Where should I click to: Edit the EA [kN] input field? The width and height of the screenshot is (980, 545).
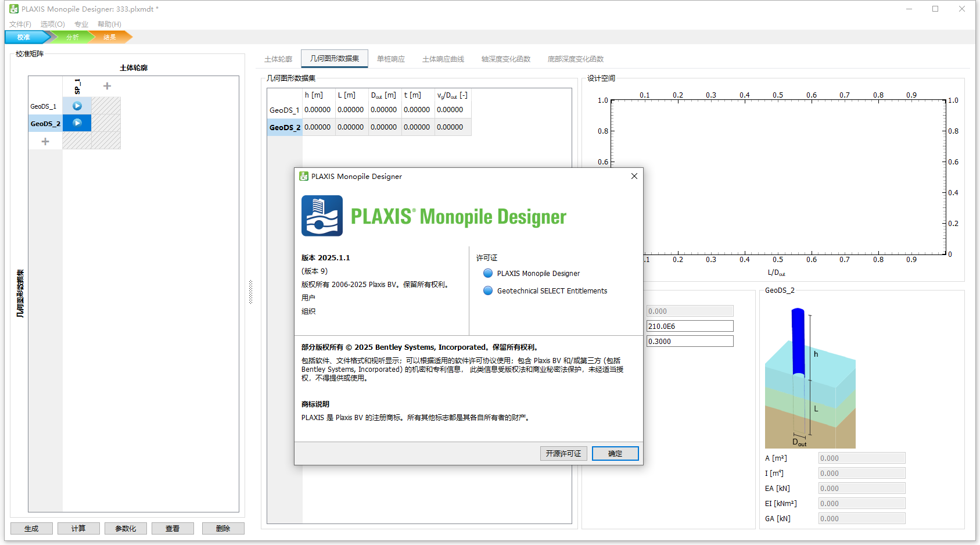[861, 488]
